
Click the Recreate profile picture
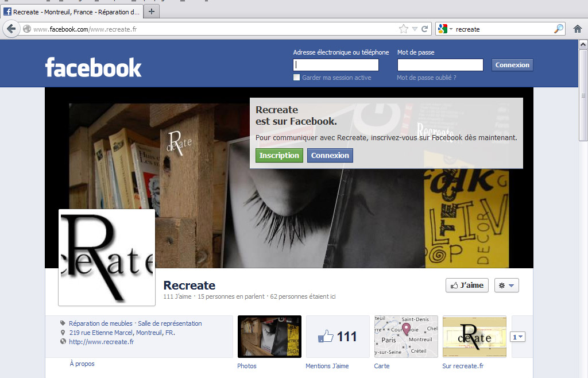click(x=107, y=257)
